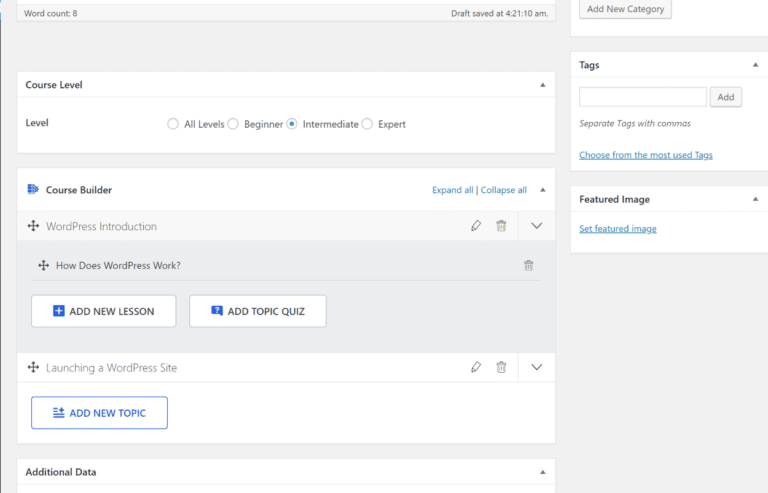Click Expand all in Course Builder
Image resolution: width=768 pixels, height=493 pixels.
(452, 190)
